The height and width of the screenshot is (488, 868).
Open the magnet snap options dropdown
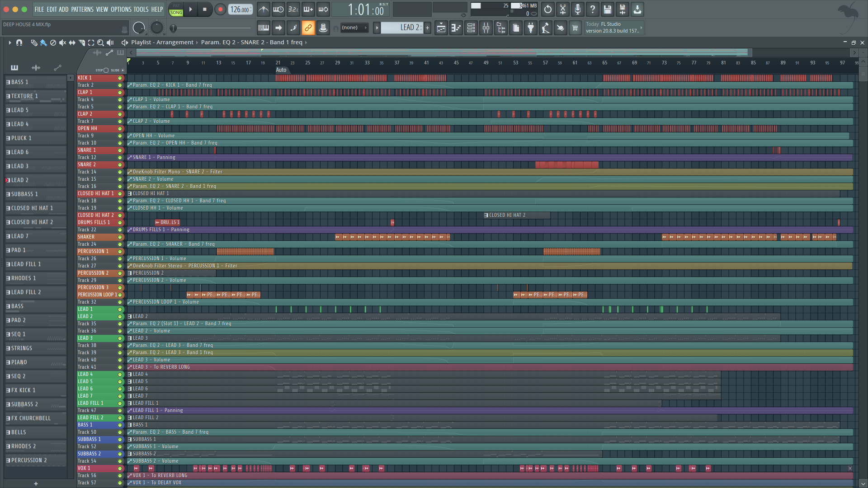(19, 42)
